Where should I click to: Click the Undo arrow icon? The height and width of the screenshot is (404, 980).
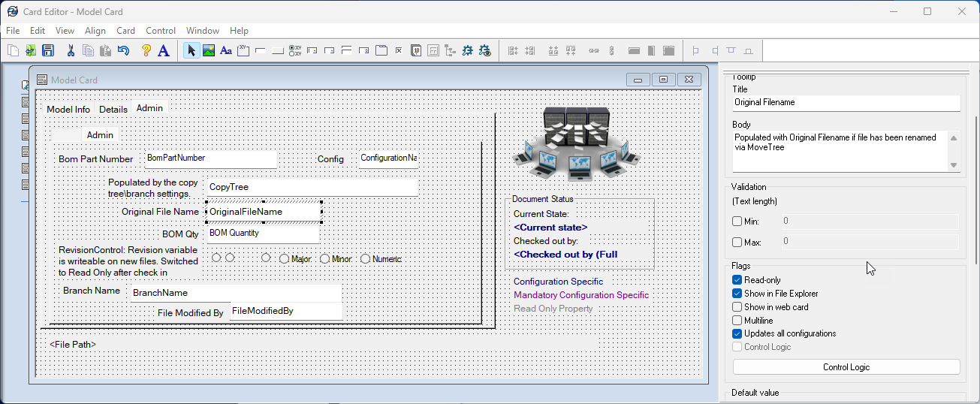pyautogui.click(x=124, y=51)
